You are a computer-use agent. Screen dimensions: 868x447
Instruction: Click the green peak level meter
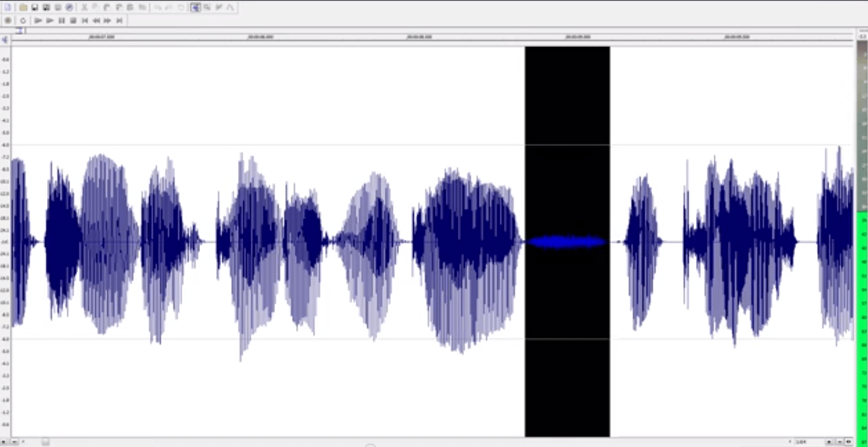[862, 317]
